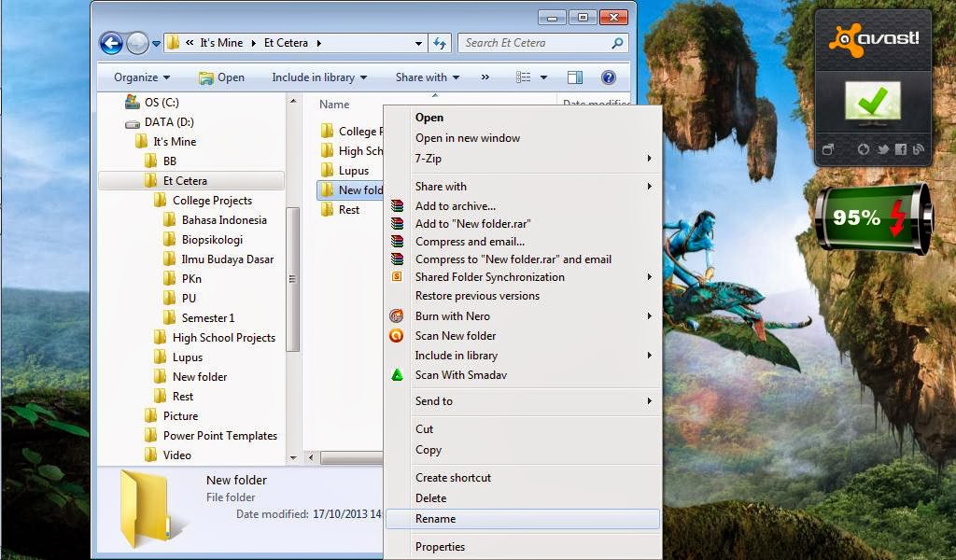This screenshot has height=560, width=956.
Task: Click Et Cetera in the address breadcrumb
Action: [286, 43]
